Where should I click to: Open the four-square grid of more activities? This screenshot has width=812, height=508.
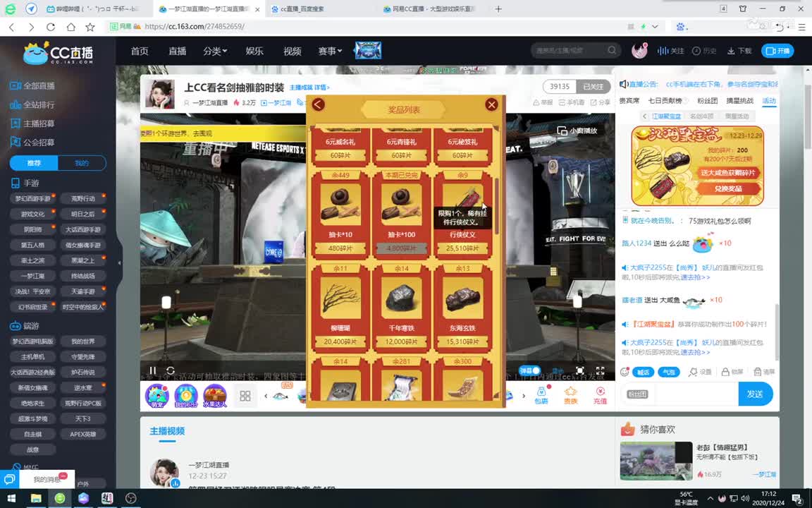(x=245, y=396)
